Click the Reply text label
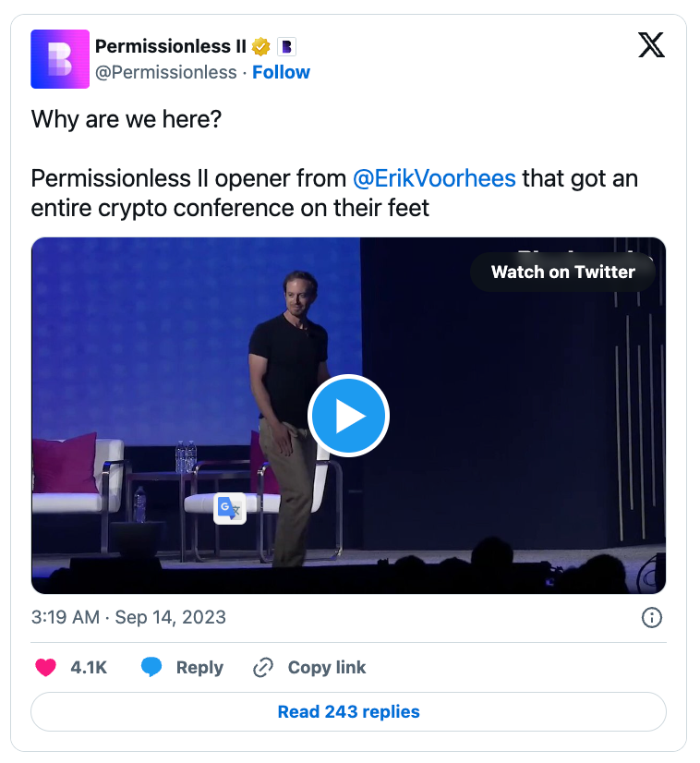This screenshot has height=763, width=700. [199, 667]
